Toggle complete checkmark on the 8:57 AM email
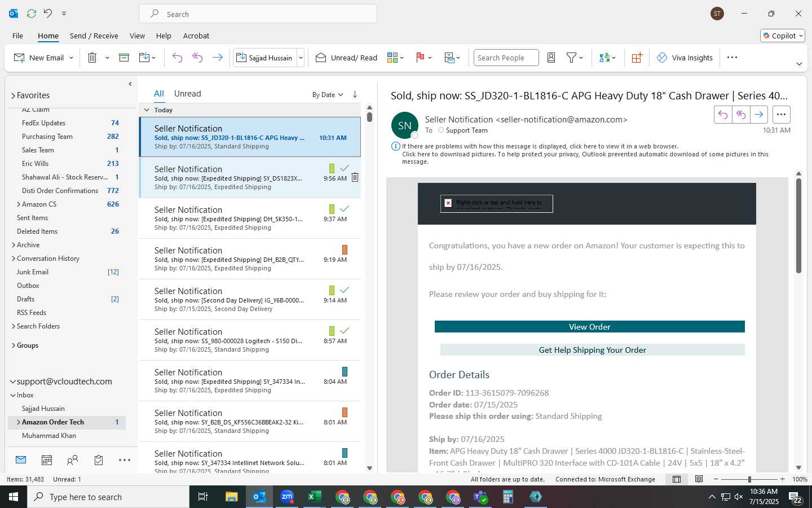The width and height of the screenshot is (812, 508). click(345, 330)
